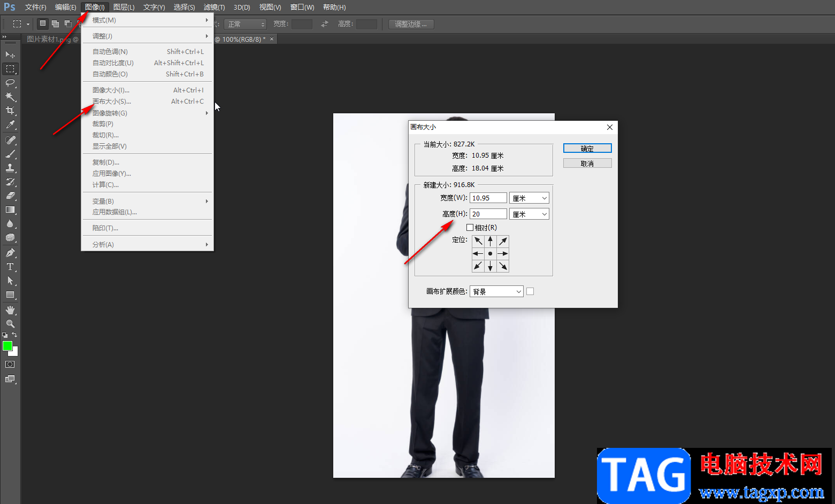This screenshot has height=504, width=835.
Task: Set anchor to middle-right arrow
Action: tap(503, 253)
